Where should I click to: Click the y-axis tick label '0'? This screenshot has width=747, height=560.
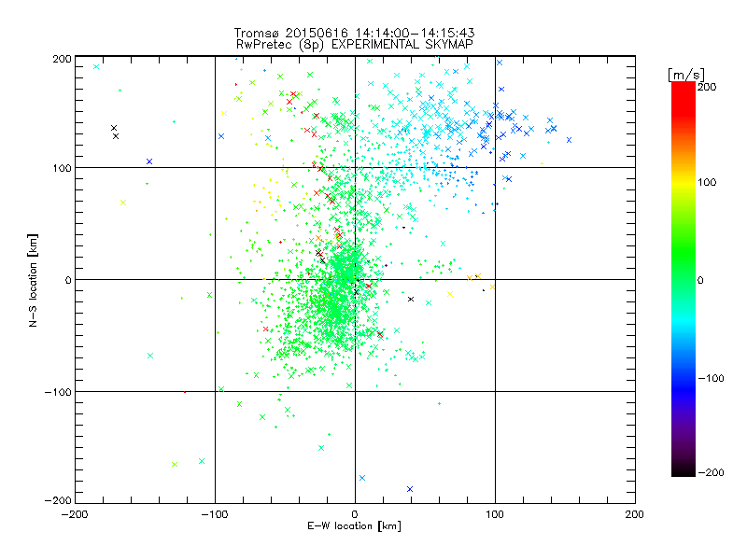click(x=68, y=280)
